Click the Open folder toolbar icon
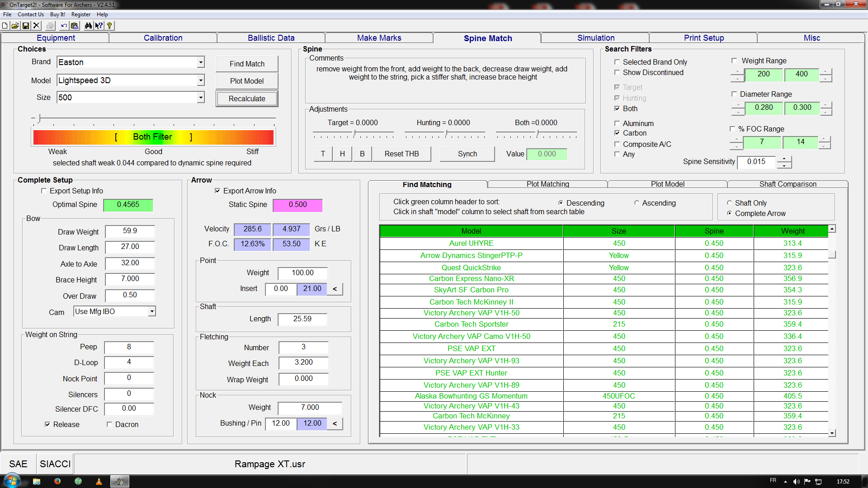868x488 pixels. pos(15,26)
